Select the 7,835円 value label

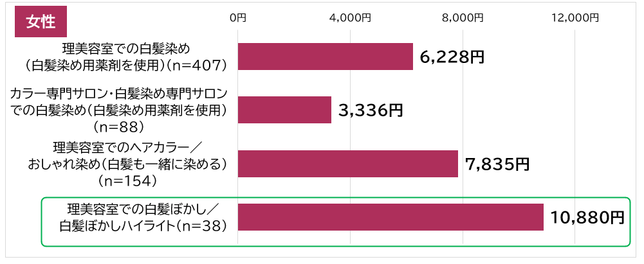click(497, 164)
